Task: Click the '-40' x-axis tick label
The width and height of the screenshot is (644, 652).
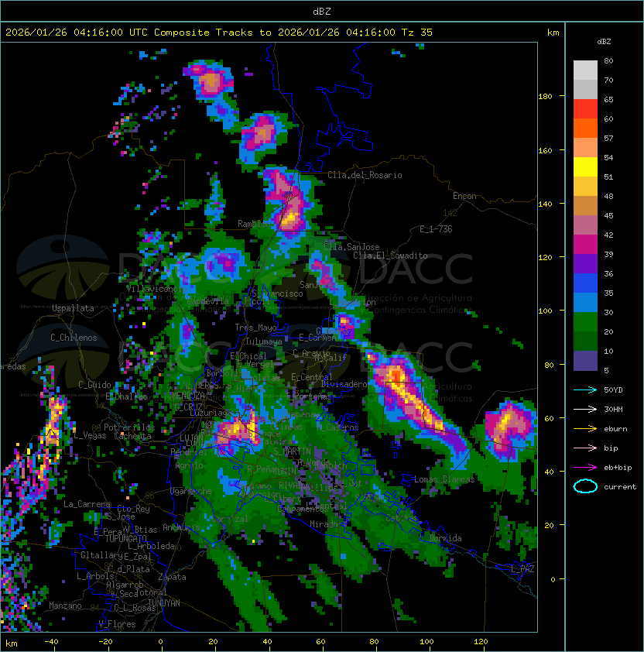Action: pos(51,642)
